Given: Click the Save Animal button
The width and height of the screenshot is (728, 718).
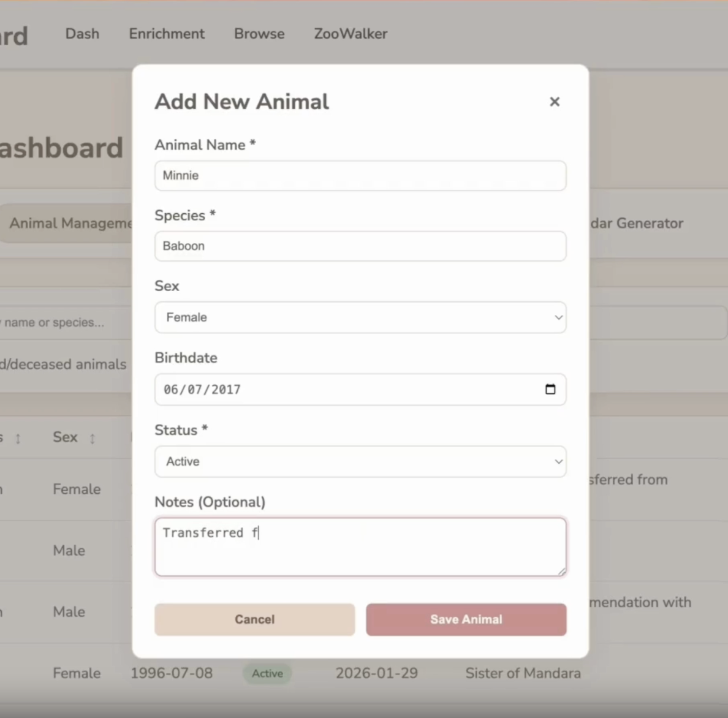Looking at the screenshot, I should (x=466, y=619).
